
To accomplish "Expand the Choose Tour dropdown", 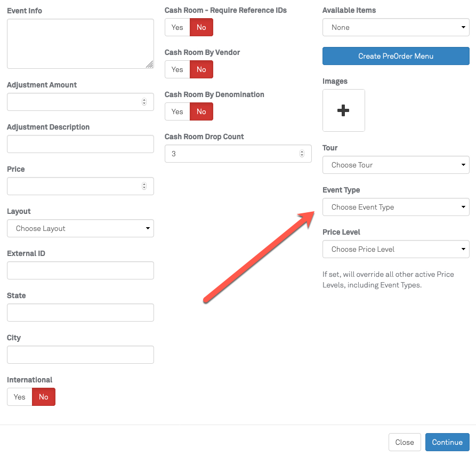I will click(396, 165).
